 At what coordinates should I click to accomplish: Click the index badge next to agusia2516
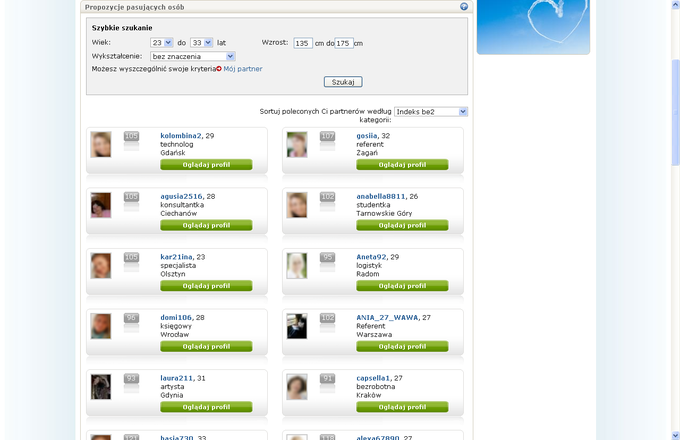131,197
